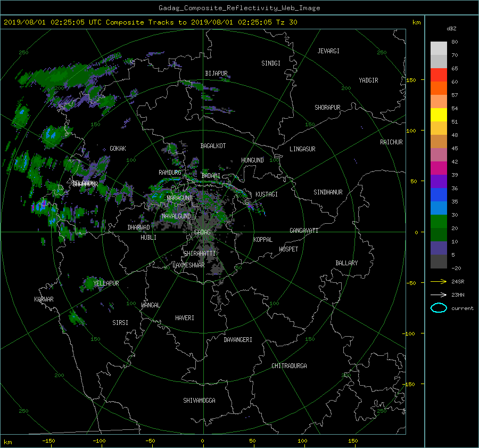Click the GANGAVATI town label
Viewport: 479px width, 448px height.
click(304, 231)
